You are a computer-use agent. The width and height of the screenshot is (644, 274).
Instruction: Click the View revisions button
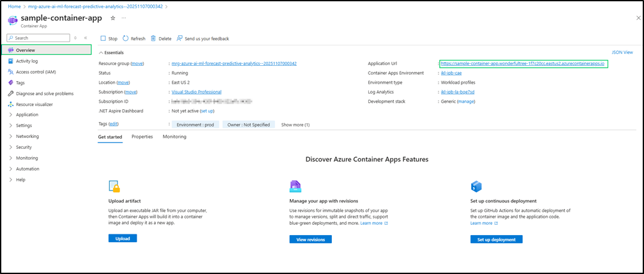(x=310, y=240)
